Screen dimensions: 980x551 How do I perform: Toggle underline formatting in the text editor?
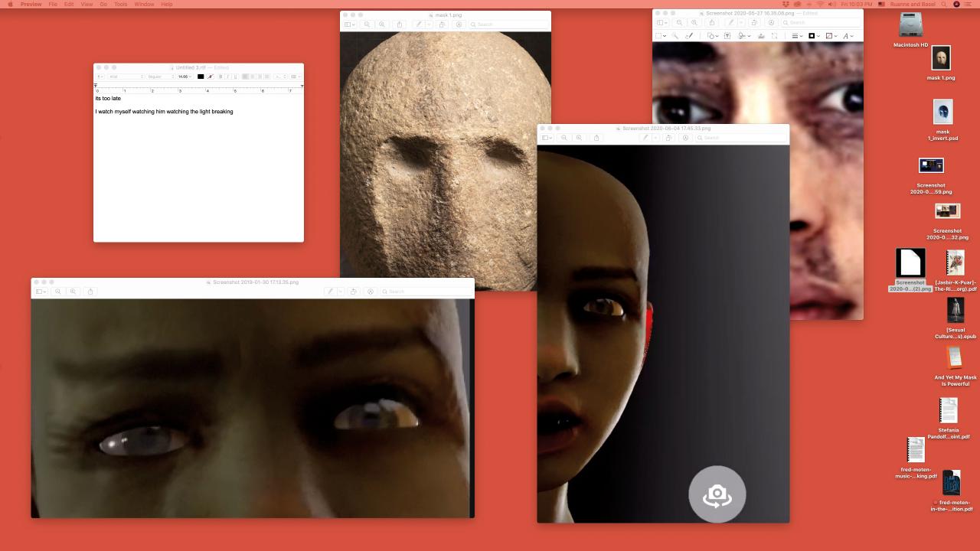point(234,77)
